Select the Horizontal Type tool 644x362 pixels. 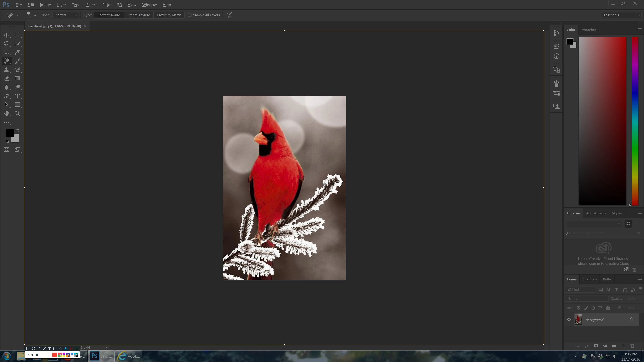pyautogui.click(x=17, y=96)
